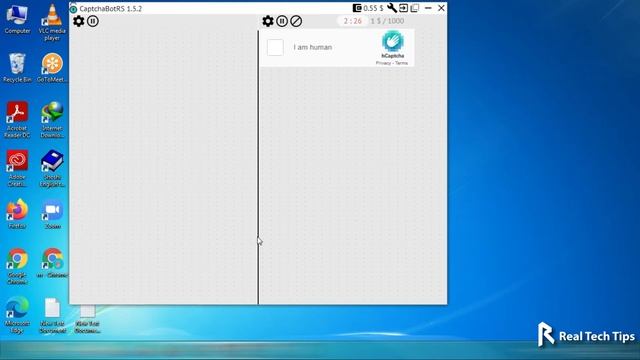
Task: Select the Acrobat Reader DC desktop icon
Action: coord(17,120)
